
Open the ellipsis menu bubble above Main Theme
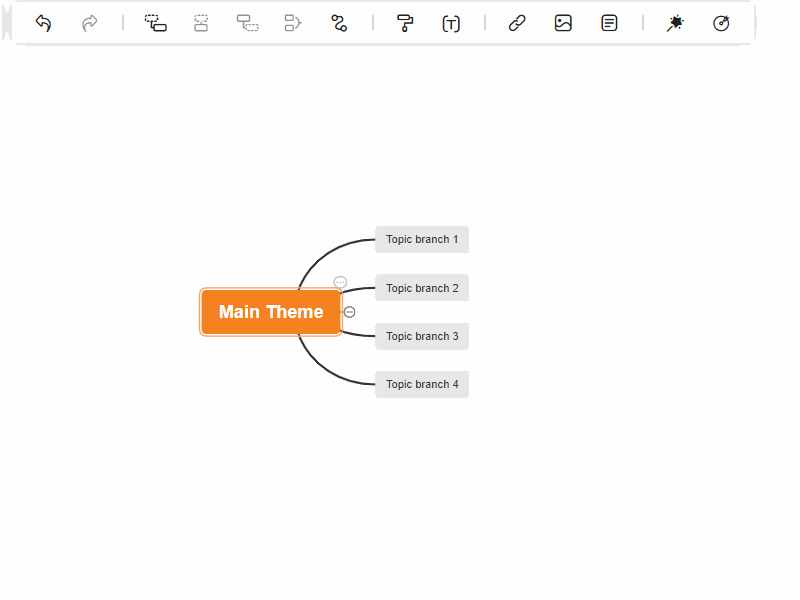(340, 283)
